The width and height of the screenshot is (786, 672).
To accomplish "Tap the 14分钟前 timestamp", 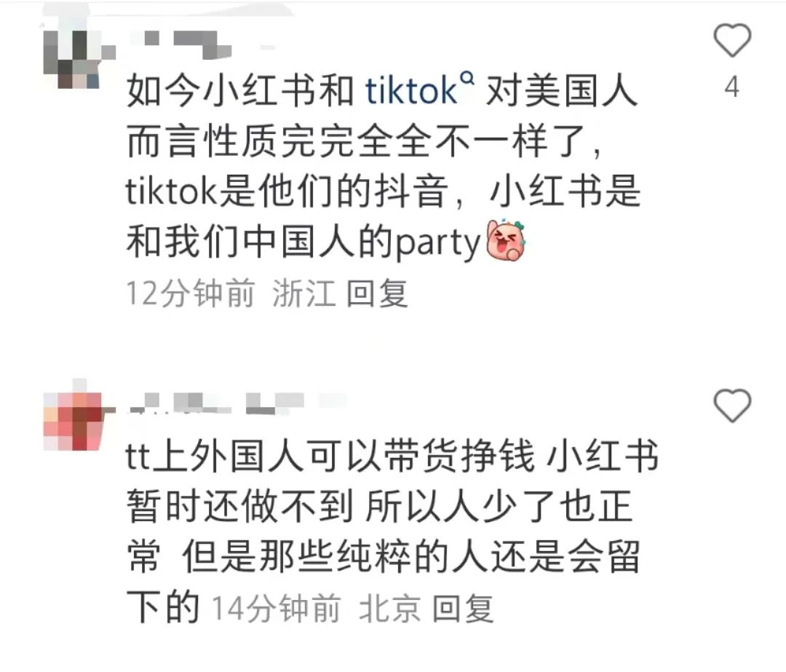I will [x=277, y=609].
